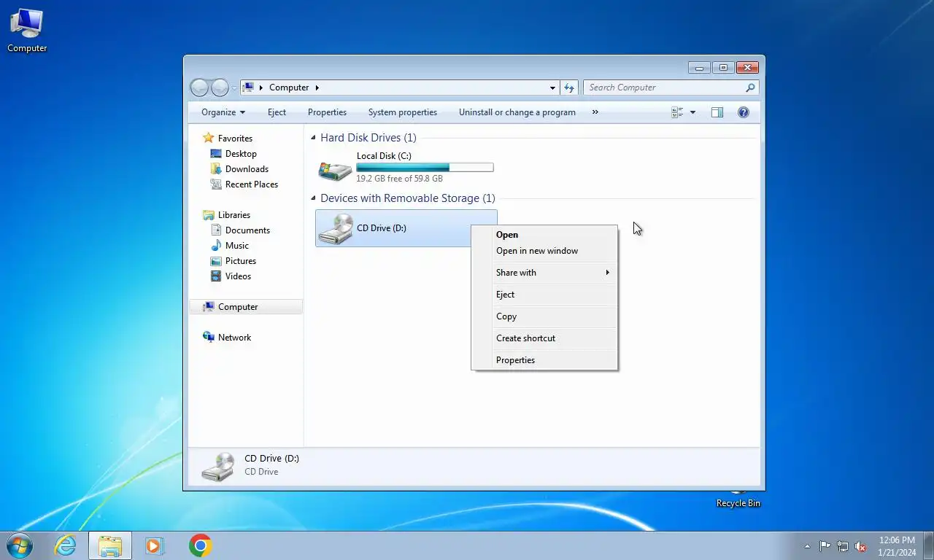Open the Action Center flag icon
Viewport: 934px width, 560px height.
click(x=825, y=546)
